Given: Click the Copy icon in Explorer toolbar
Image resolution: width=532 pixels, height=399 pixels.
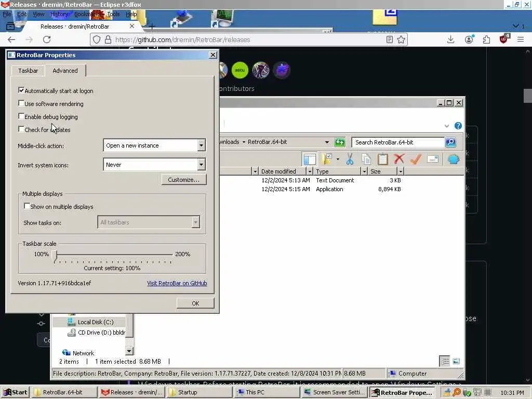Looking at the screenshot, I should tap(366, 159).
